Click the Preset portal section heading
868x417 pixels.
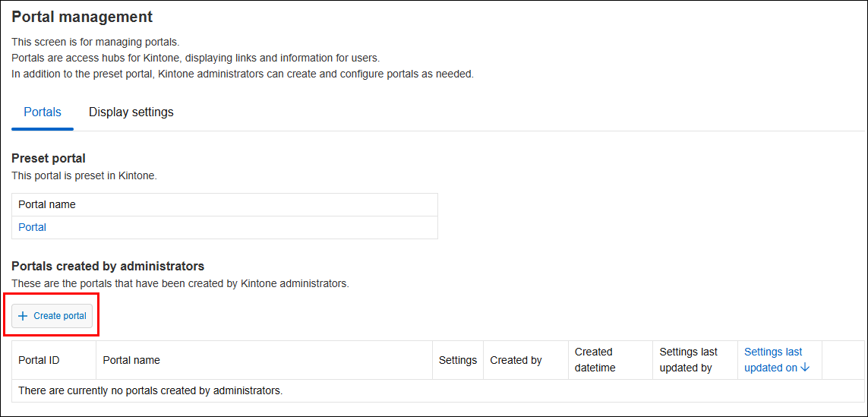(49, 159)
